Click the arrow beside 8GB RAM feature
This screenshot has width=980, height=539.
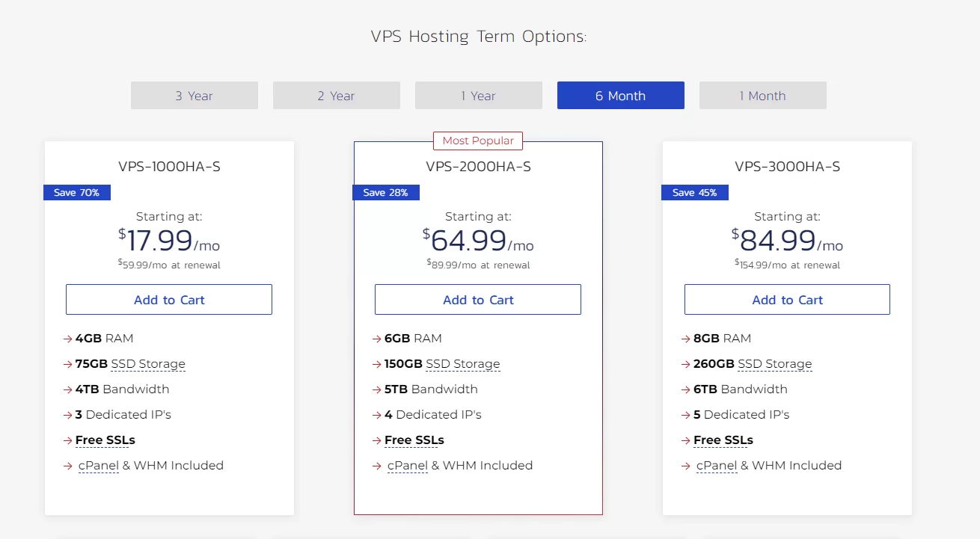click(686, 338)
